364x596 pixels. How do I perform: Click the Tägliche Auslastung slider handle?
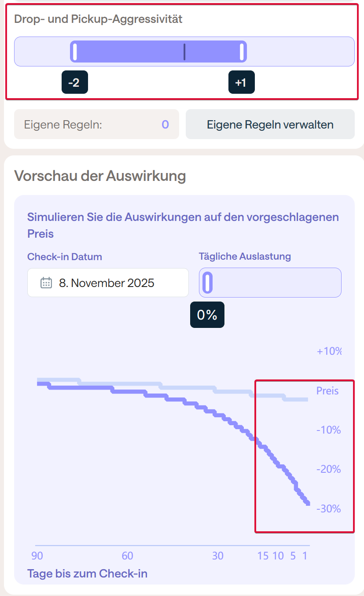[208, 283]
